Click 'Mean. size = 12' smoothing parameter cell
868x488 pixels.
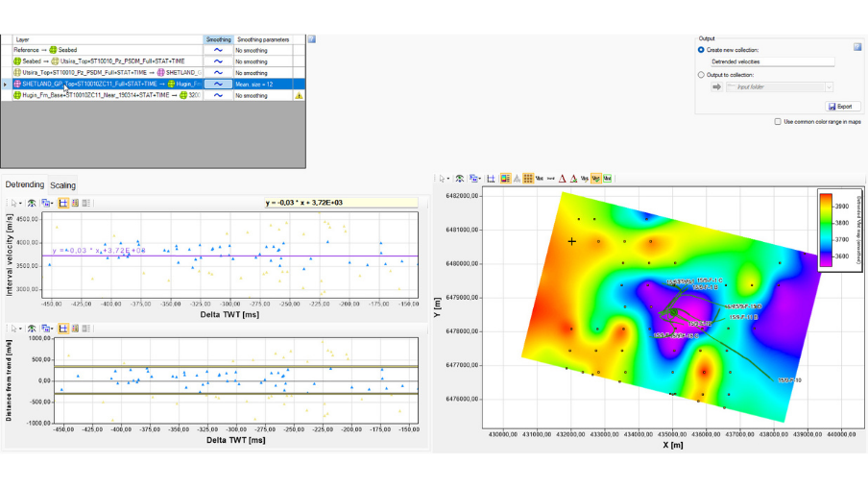pyautogui.click(x=263, y=85)
